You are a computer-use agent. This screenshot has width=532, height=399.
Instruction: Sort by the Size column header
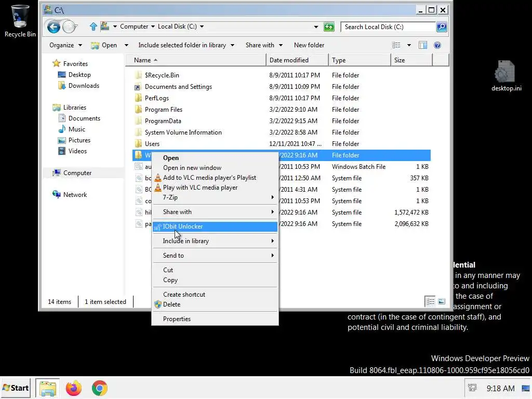411,60
